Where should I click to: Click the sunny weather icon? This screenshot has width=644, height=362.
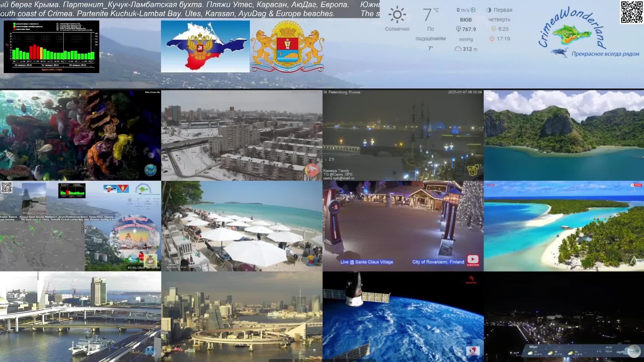[x=397, y=14]
